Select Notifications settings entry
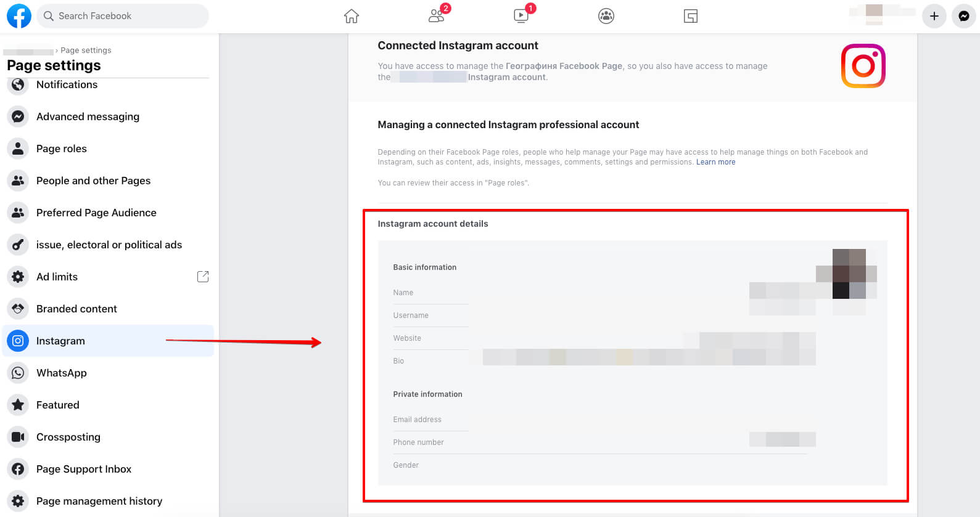 (67, 84)
